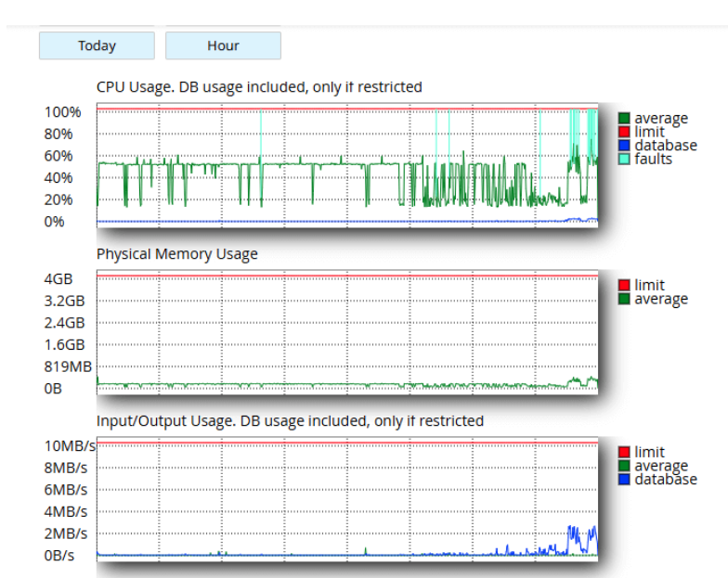Click green average swatch in Memory legend
This screenshot has width=728, height=578.
(x=624, y=299)
